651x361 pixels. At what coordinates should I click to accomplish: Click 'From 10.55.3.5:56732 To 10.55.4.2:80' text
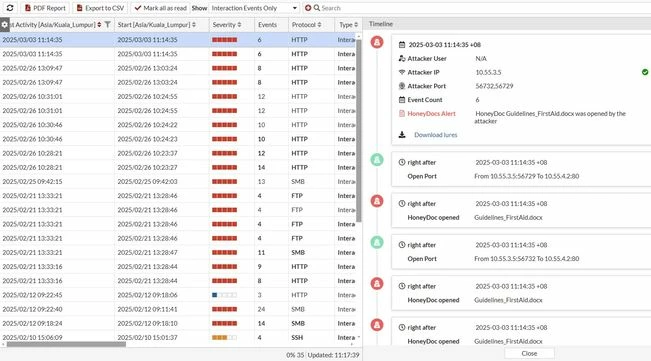tap(526, 259)
